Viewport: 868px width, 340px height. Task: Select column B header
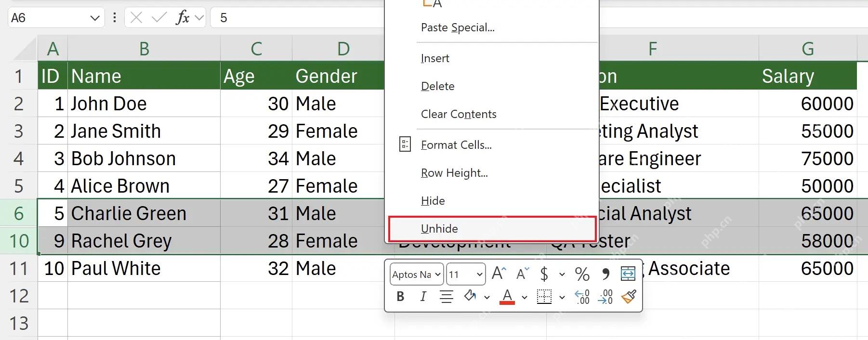tap(144, 49)
